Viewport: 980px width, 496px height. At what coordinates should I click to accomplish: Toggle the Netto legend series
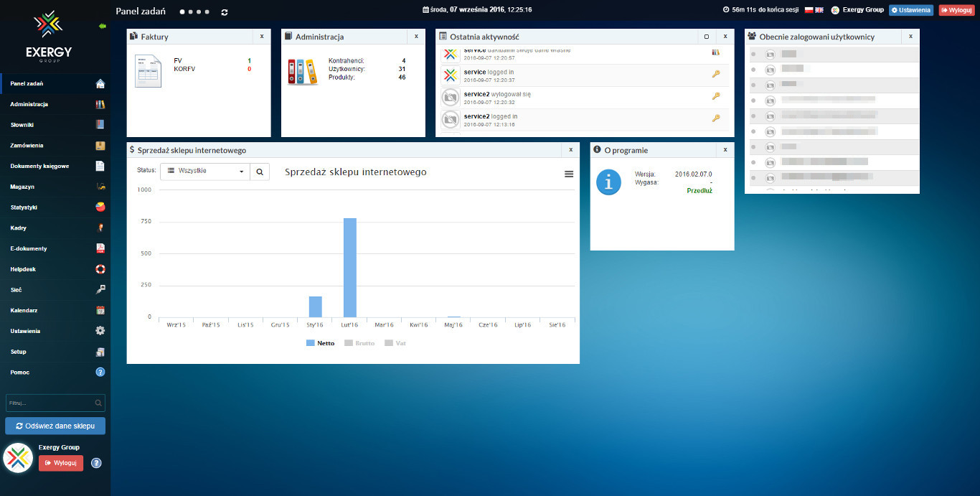[x=320, y=343]
